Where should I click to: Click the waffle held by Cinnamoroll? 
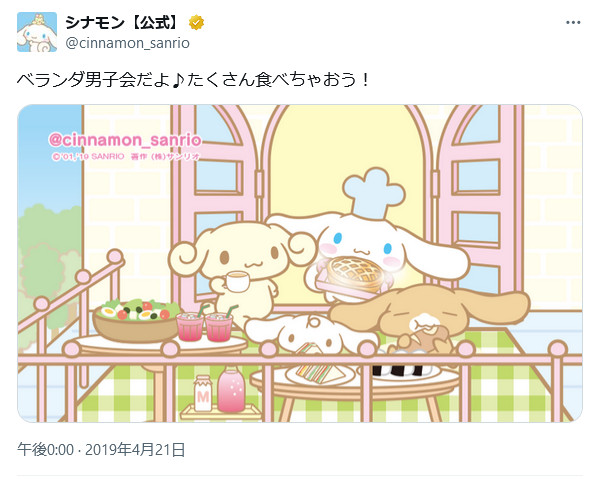354,275
